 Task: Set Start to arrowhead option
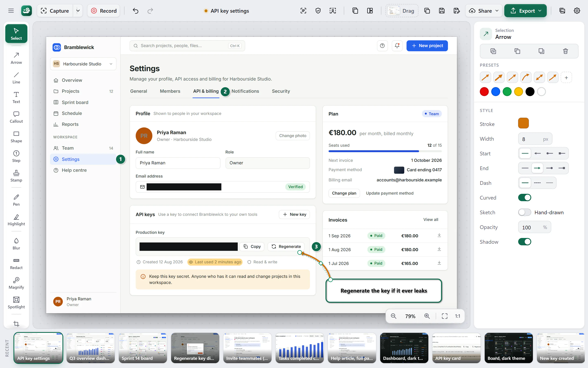537,153
